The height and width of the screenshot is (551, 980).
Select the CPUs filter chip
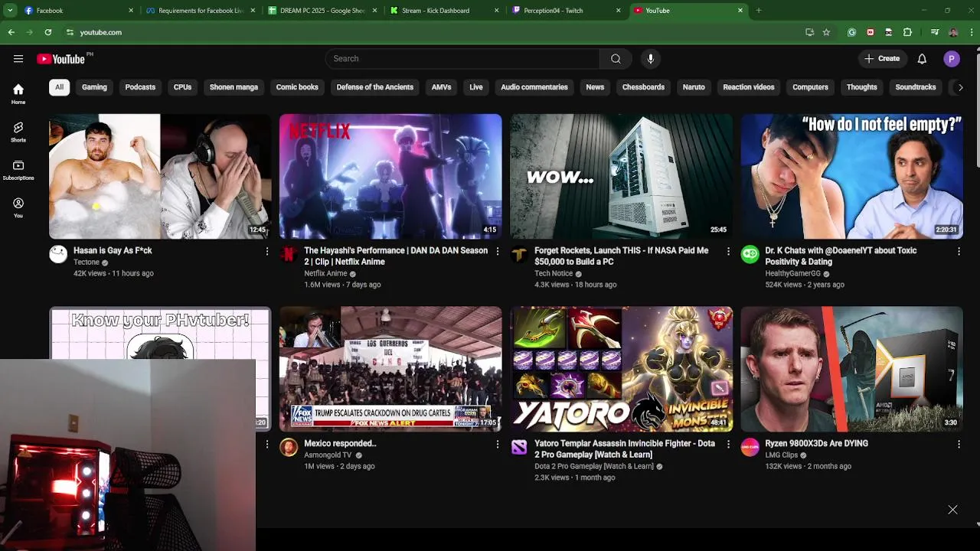(x=182, y=87)
